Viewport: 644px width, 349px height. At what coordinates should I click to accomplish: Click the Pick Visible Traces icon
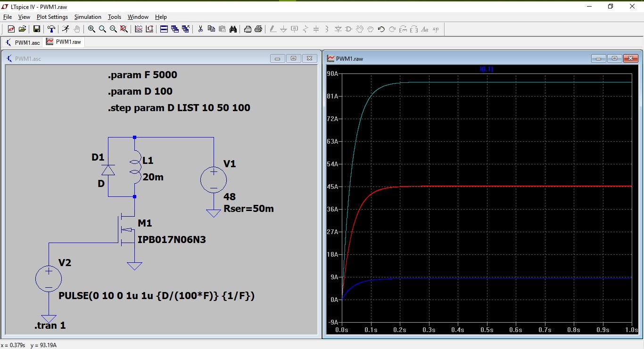(139, 29)
